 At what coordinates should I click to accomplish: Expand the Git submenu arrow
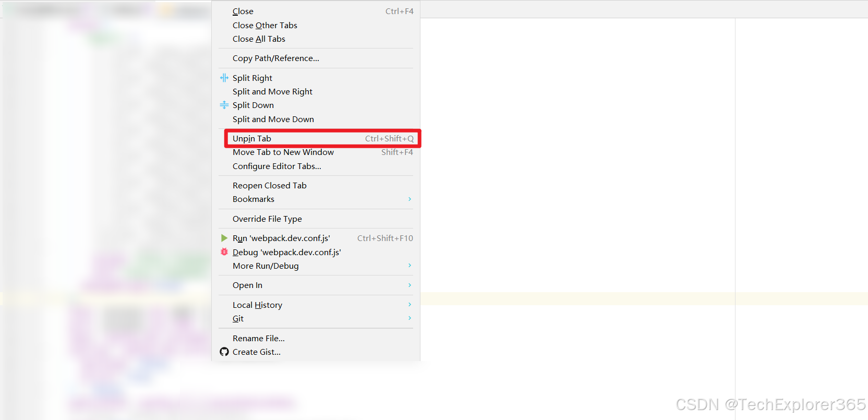click(409, 318)
